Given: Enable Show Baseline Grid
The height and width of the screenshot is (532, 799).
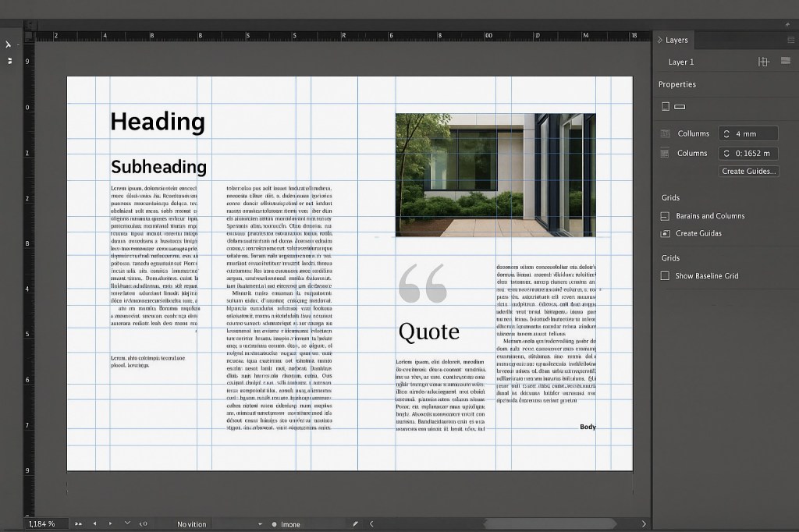Looking at the screenshot, I should coord(665,275).
